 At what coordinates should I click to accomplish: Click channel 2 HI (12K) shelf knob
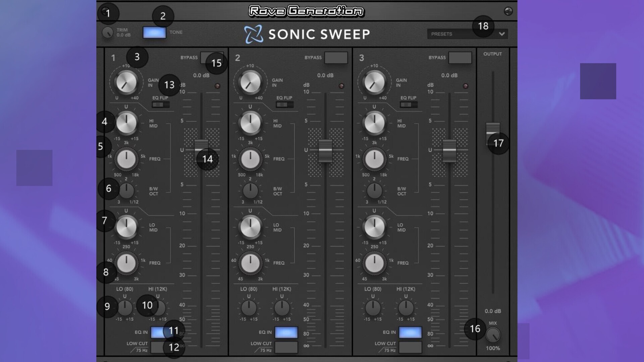282,308
